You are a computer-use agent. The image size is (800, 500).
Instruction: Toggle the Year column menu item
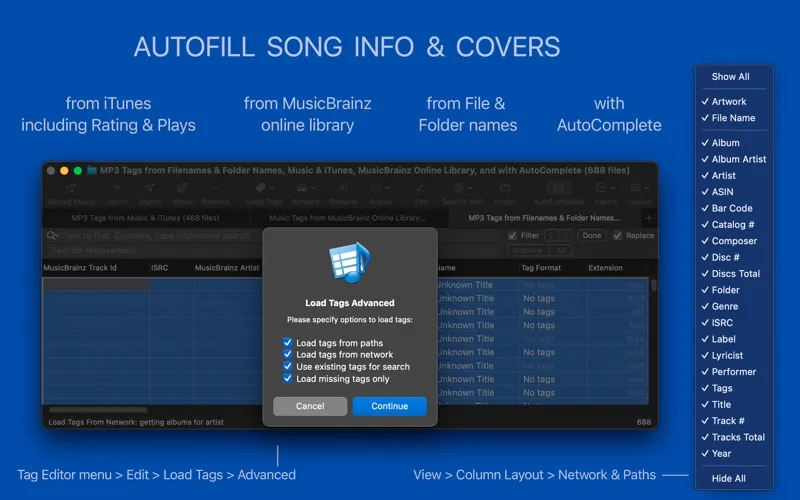click(x=734, y=454)
